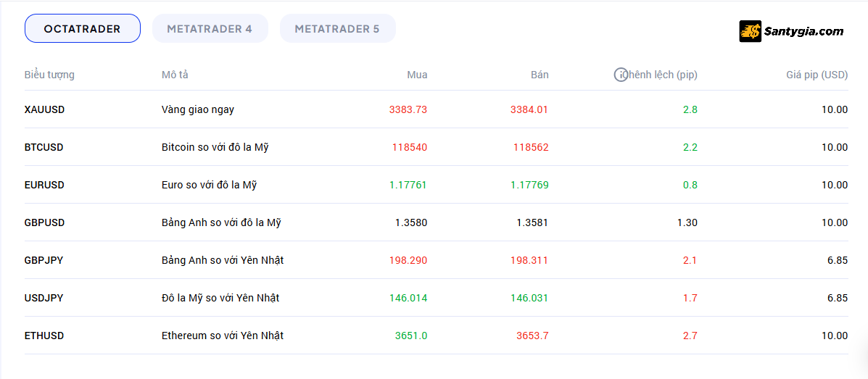Click BTCUSD buy price 118540
868x379 pixels.
[x=410, y=147]
